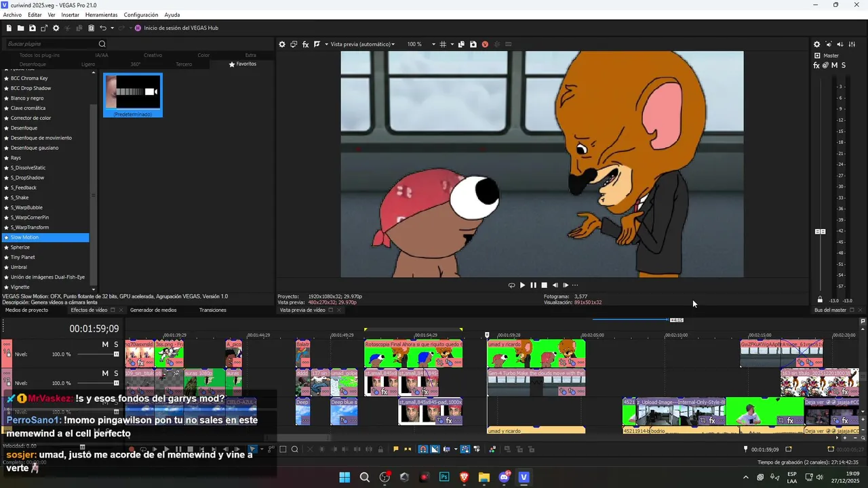Solo the Master bus
The width and height of the screenshot is (868, 488).
tap(844, 65)
